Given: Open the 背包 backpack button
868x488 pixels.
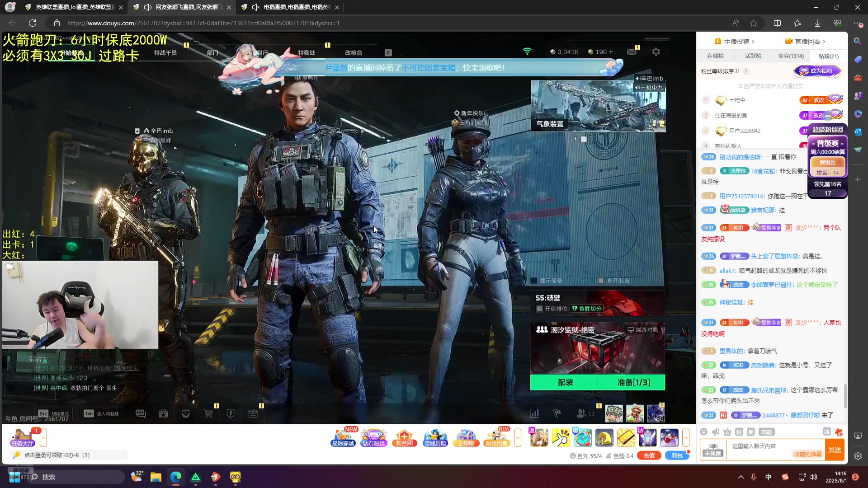Looking at the screenshot, I should pyautogui.click(x=677, y=455).
